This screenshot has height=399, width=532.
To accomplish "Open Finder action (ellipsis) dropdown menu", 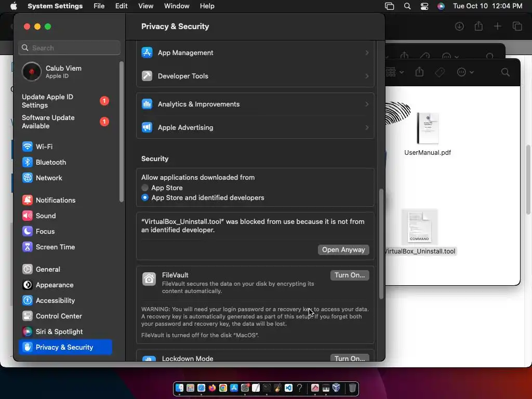I will point(465,72).
